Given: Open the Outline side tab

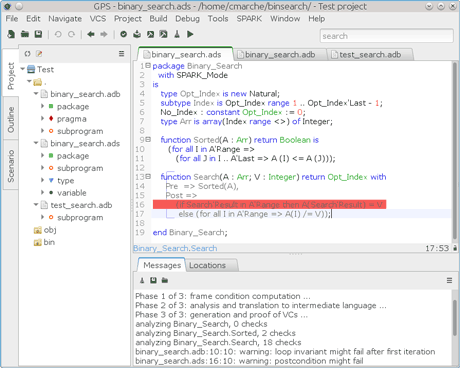Looking at the screenshot, I should pos(11,120).
